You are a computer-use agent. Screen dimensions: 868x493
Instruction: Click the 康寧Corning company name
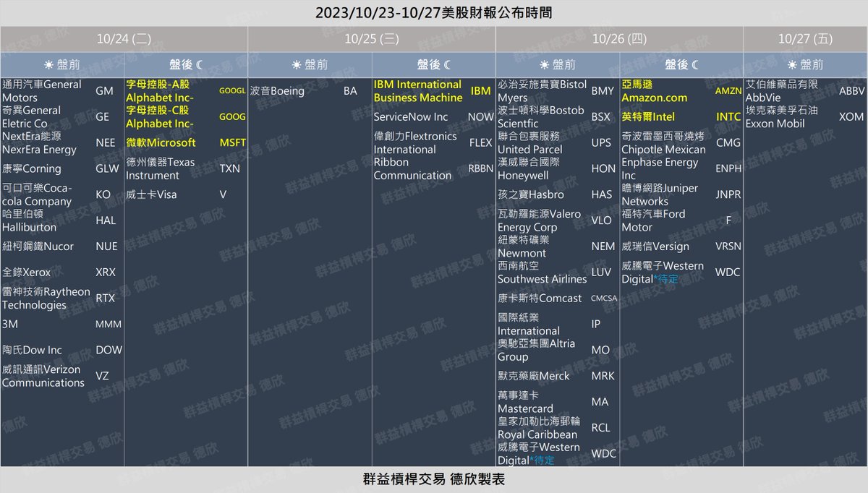click(x=32, y=168)
